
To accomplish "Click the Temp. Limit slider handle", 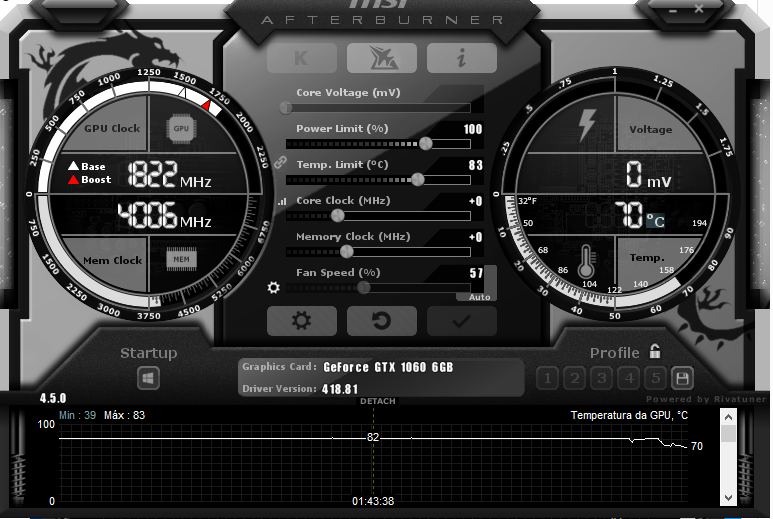I will [x=418, y=179].
